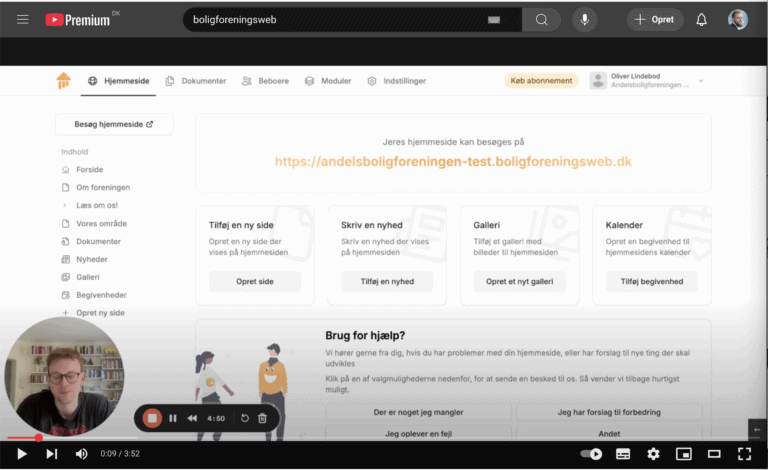Select Vores område in sidebar
768x470 pixels.
(x=101, y=223)
